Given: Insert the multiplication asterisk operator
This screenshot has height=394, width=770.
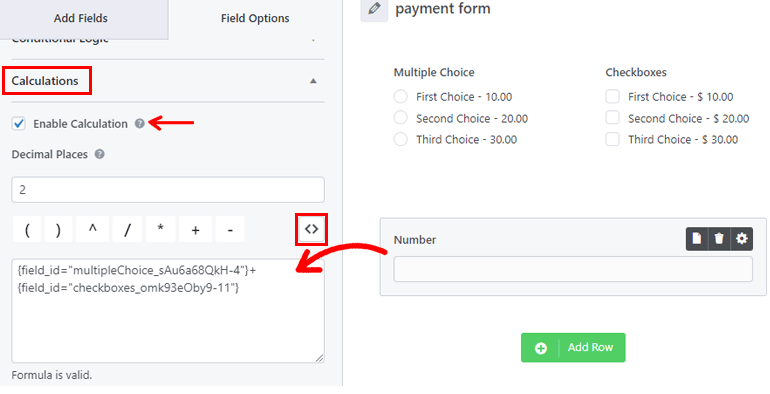Looking at the screenshot, I should point(160,229).
